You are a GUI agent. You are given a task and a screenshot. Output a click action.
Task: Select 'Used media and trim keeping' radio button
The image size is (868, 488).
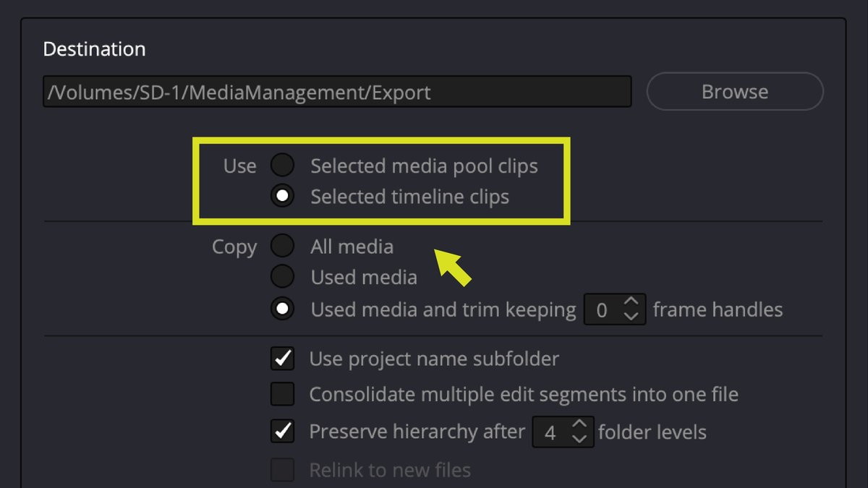pos(282,309)
